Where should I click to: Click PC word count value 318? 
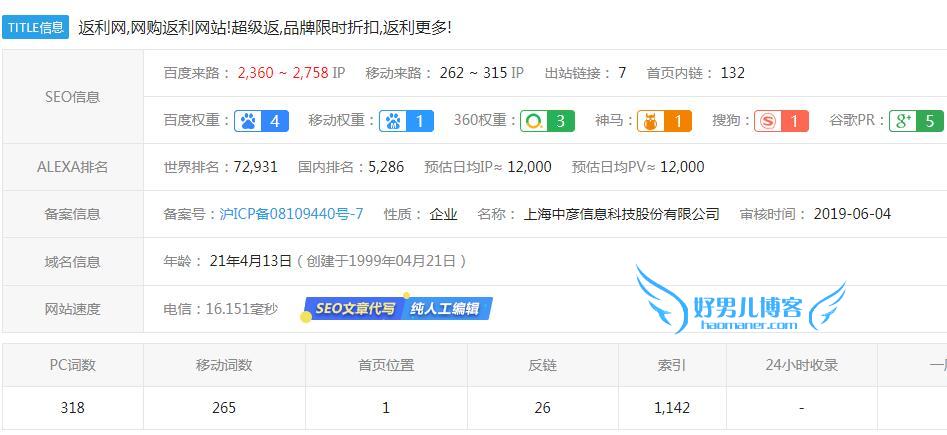tap(72, 408)
